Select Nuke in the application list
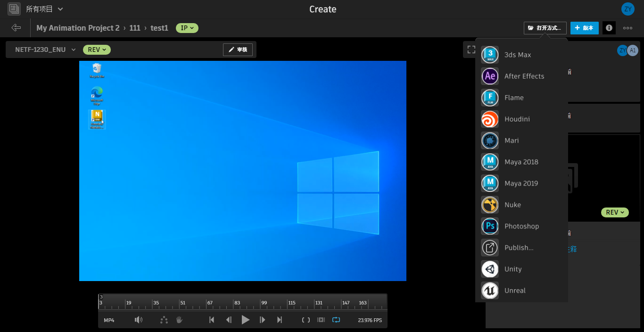Viewport: 644px width, 332px height. click(521, 205)
